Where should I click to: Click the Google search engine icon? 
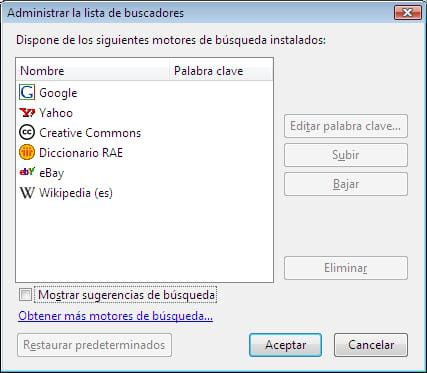[27, 92]
